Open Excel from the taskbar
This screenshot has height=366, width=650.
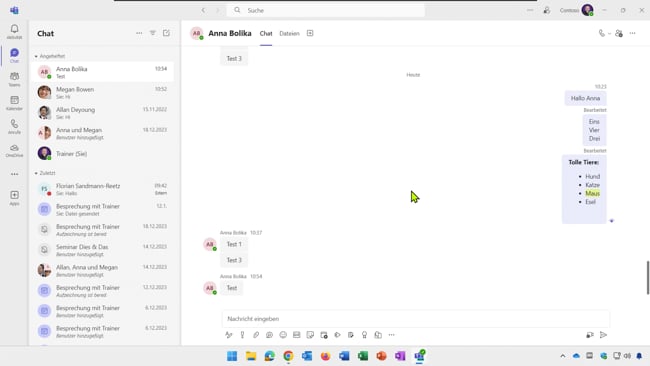[x=363, y=356]
